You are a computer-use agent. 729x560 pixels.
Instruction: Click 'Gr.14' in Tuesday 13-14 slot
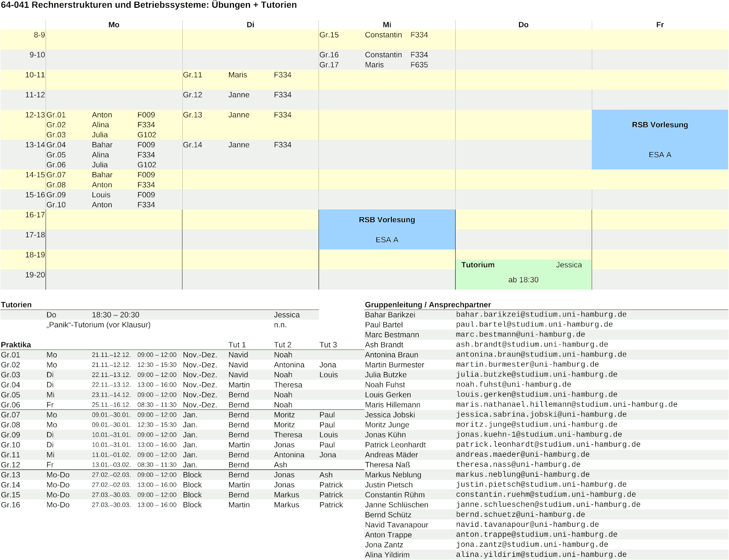pyautogui.click(x=192, y=145)
